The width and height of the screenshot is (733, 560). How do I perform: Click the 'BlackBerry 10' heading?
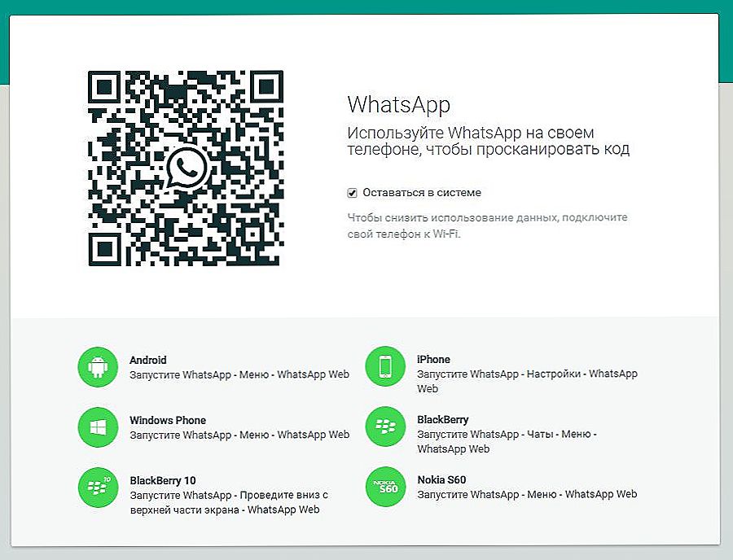[162, 480]
